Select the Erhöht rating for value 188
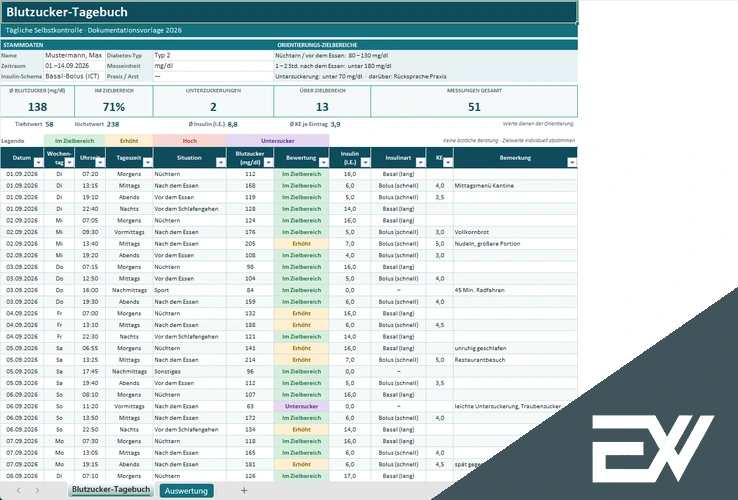Image resolution: width=738 pixels, height=500 pixels. coord(301,325)
